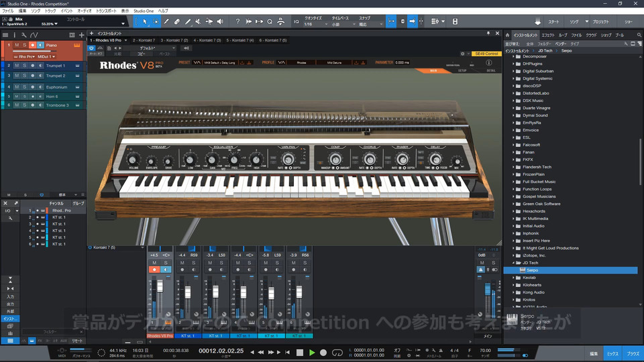The height and width of the screenshot is (362, 644).
Task: Click the Stop transport button
Action: (300, 352)
